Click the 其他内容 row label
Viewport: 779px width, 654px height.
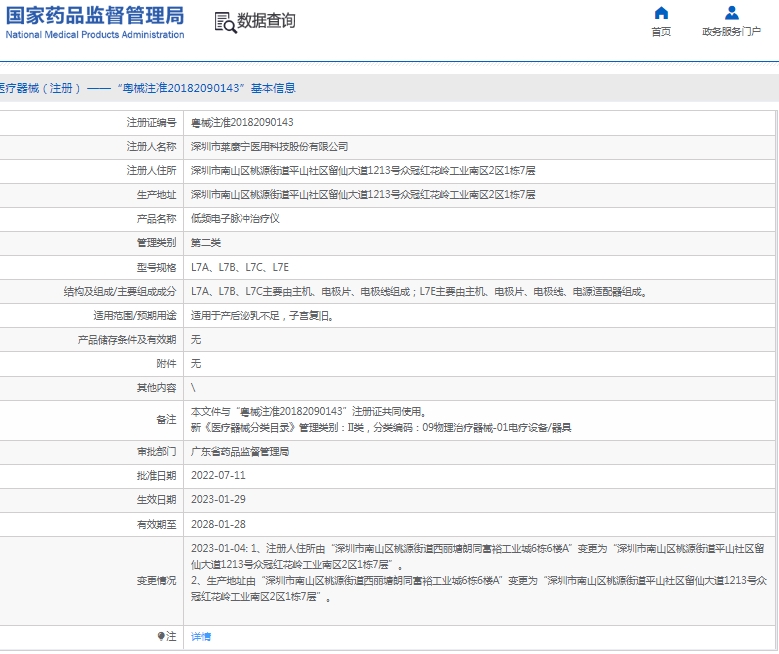point(156,388)
